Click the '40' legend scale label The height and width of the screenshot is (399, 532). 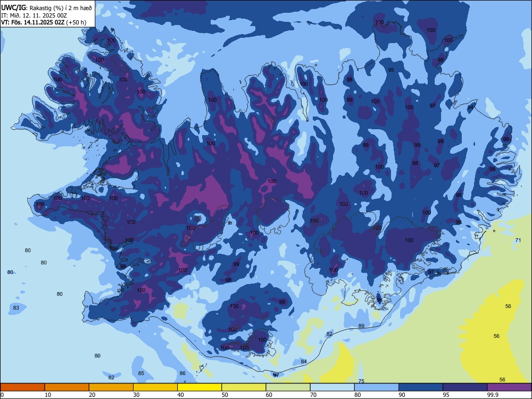pyautogui.click(x=180, y=395)
